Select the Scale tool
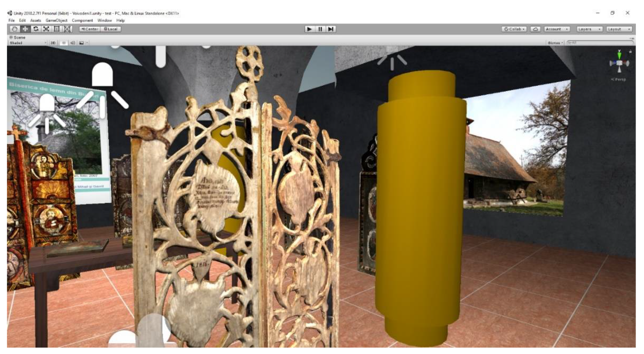 46,29
